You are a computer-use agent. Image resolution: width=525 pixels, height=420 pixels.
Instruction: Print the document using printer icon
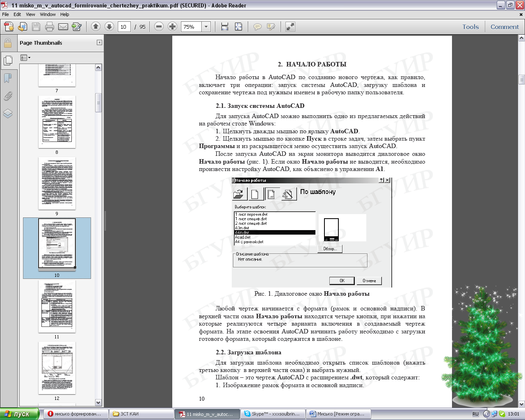[x=50, y=27]
